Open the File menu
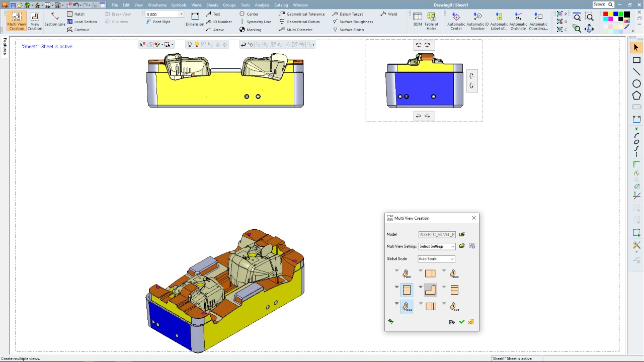644x362 pixels. tap(115, 5)
